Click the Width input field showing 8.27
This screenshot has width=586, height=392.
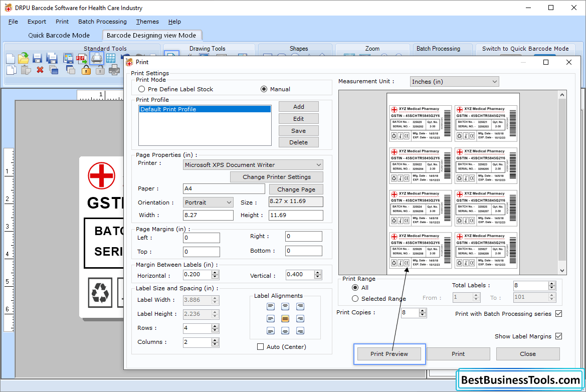point(208,215)
